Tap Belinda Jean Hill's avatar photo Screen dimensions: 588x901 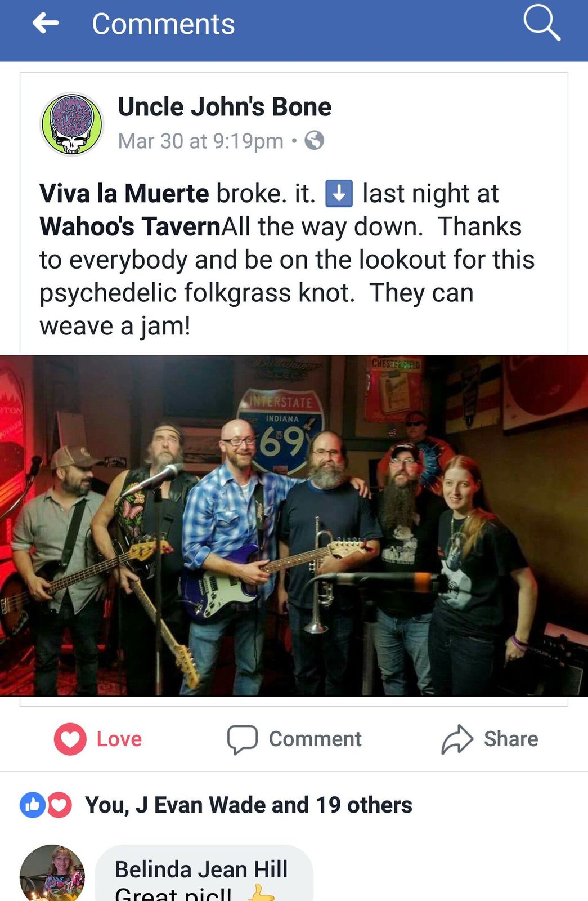(52, 873)
